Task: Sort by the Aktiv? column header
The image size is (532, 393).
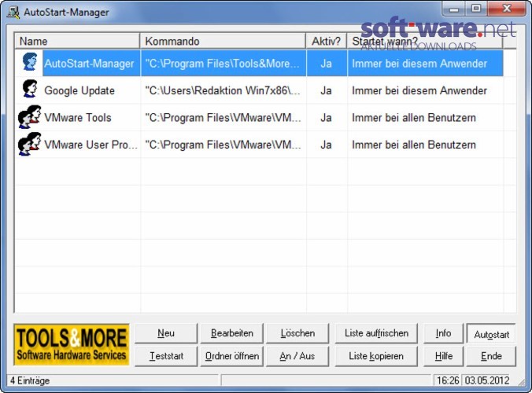Action: (326, 41)
